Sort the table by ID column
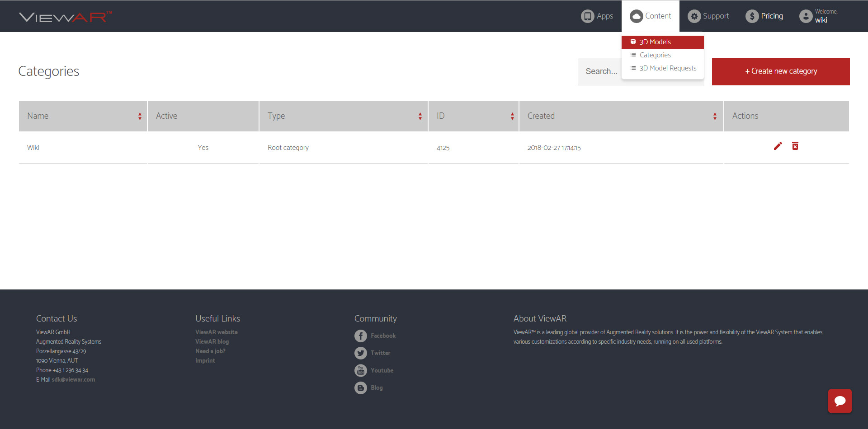This screenshot has width=868, height=429. [512, 117]
